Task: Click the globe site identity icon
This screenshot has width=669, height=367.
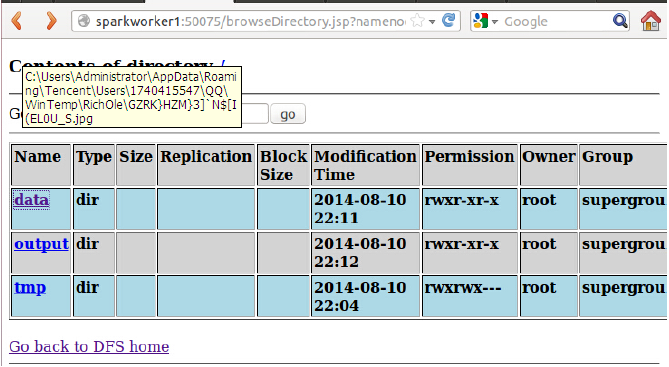Action: (84, 21)
